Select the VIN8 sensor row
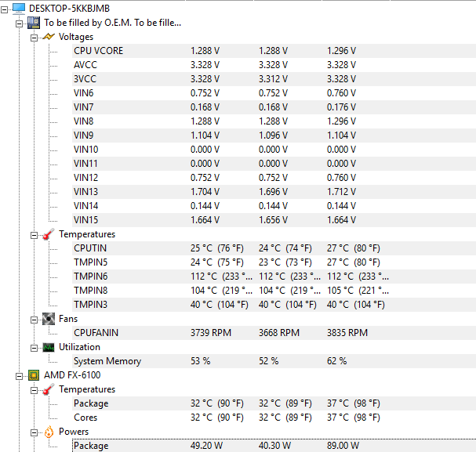 (274, 121)
